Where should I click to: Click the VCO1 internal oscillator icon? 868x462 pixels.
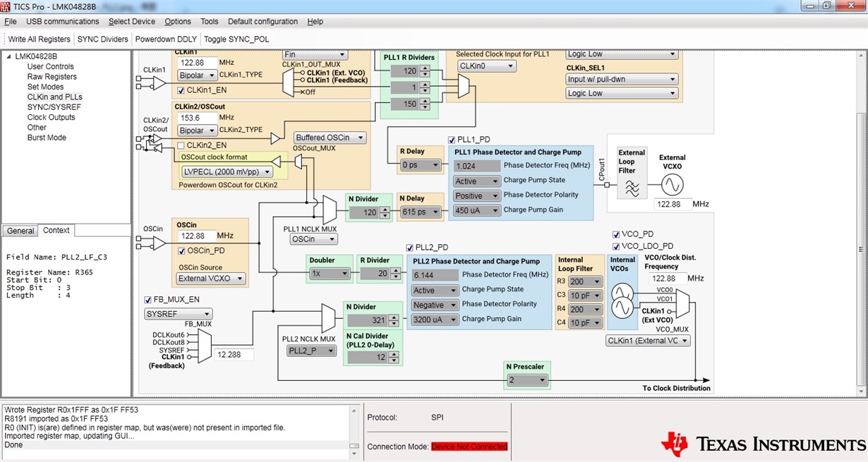(x=624, y=308)
